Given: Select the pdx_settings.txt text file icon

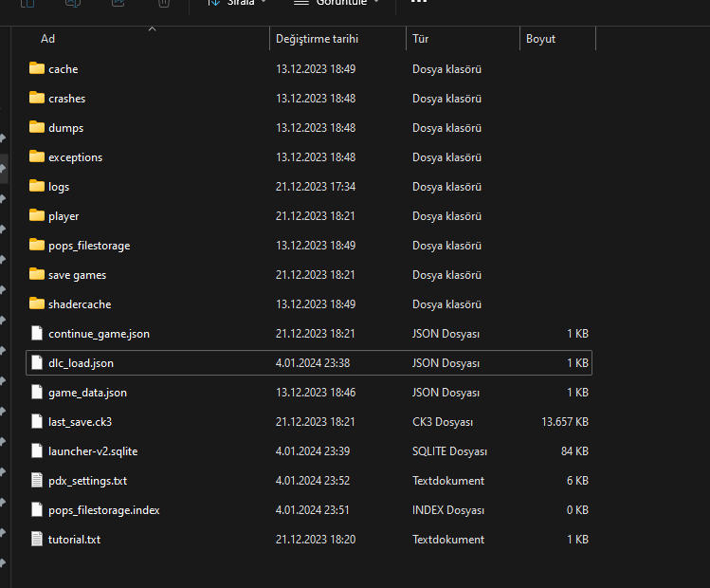Looking at the screenshot, I should point(37,480).
